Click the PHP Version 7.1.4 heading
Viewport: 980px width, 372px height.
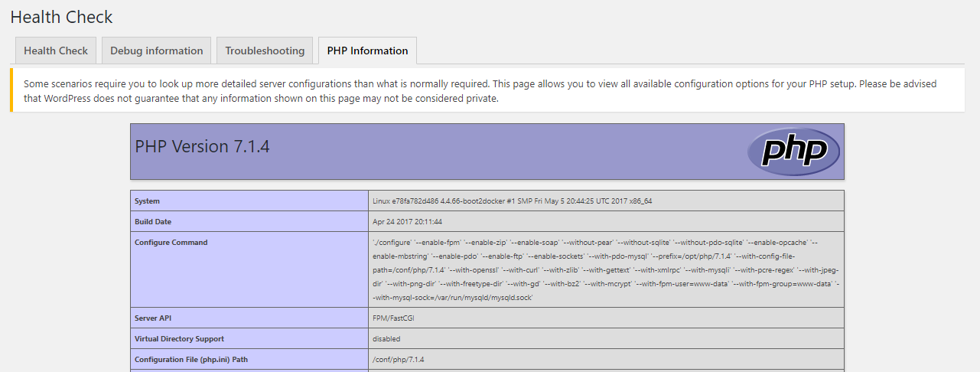[x=202, y=146]
